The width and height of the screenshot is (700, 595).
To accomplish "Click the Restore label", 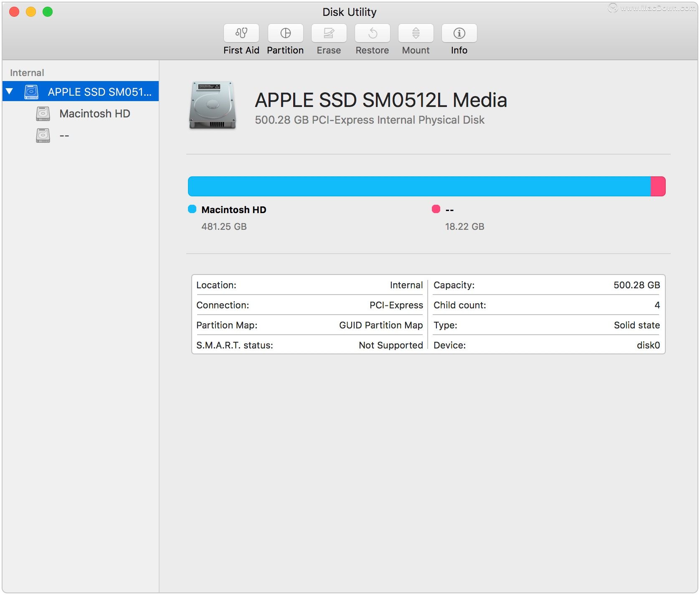I will pos(372,50).
